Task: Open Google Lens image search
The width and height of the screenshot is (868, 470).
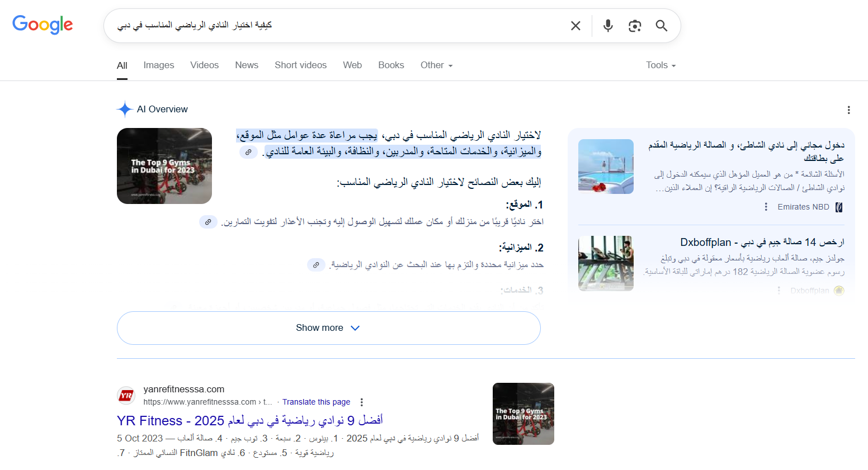Action: pyautogui.click(x=635, y=25)
